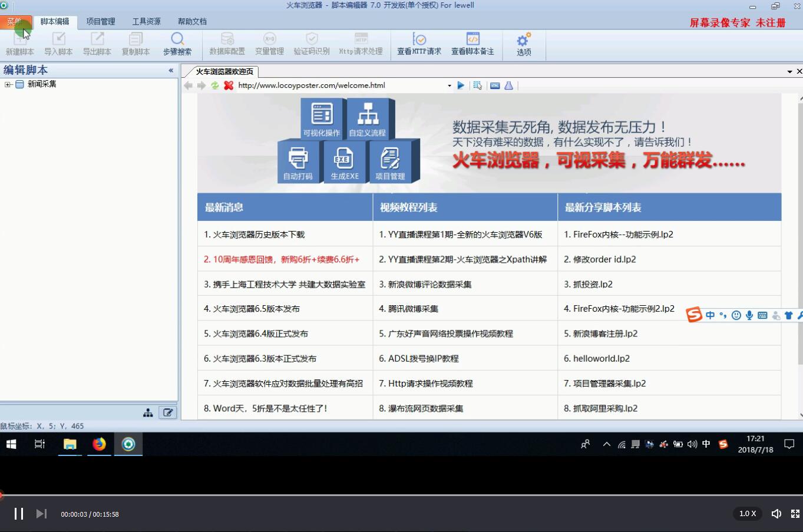Toggle Sogou punctuation mode button
Image resolution: width=803 pixels, height=532 pixels.
tap(723, 315)
